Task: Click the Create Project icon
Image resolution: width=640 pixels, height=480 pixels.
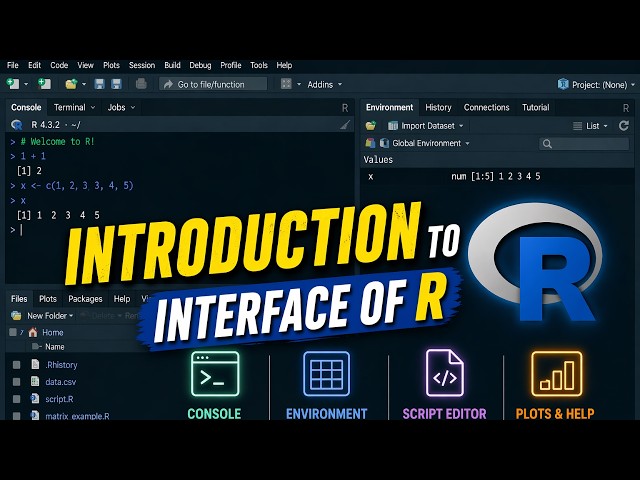Action: point(44,84)
